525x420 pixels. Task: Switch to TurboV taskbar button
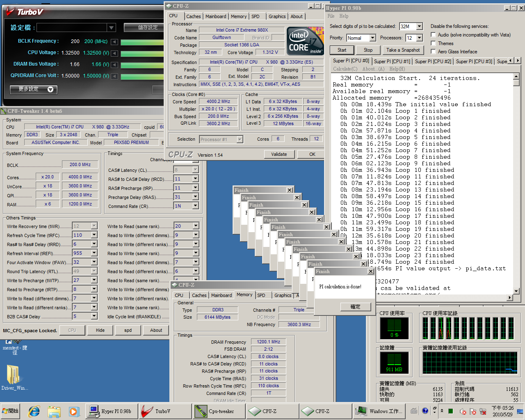[x=165, y=411]
